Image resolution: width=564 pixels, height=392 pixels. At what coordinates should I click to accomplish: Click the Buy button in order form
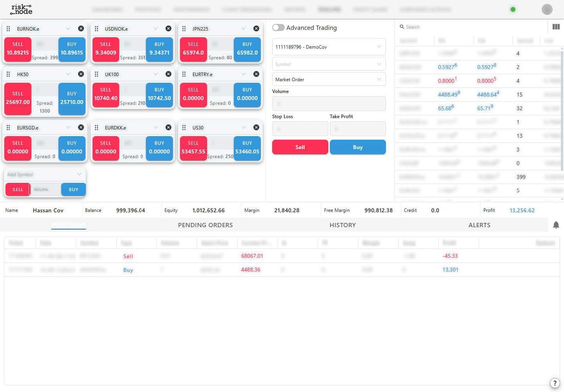pos(358,147)
